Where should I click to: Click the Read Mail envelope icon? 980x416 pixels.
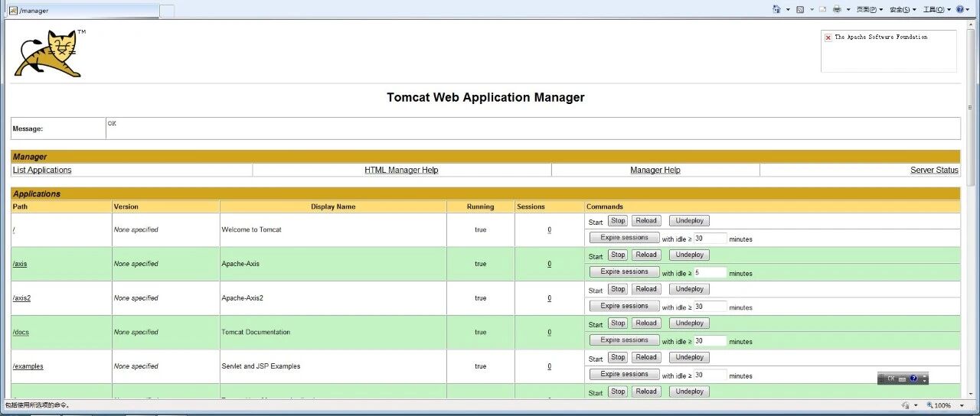(823, 9)
